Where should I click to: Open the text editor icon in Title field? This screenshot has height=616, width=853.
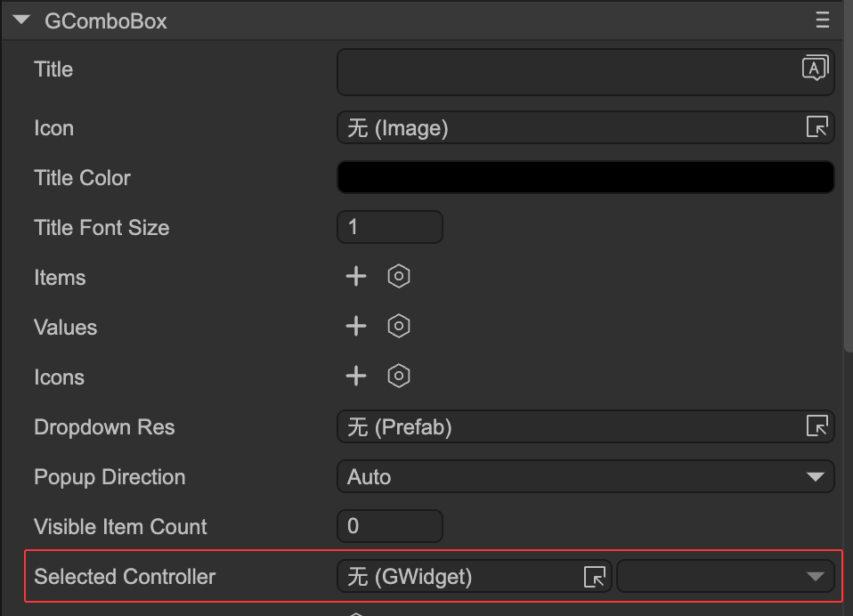point(815,68)
